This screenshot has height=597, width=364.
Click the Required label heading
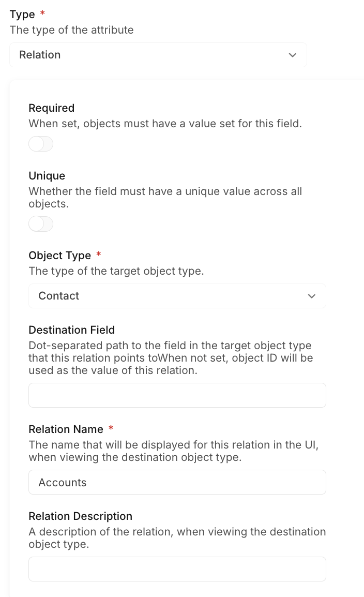coord(51,108)
